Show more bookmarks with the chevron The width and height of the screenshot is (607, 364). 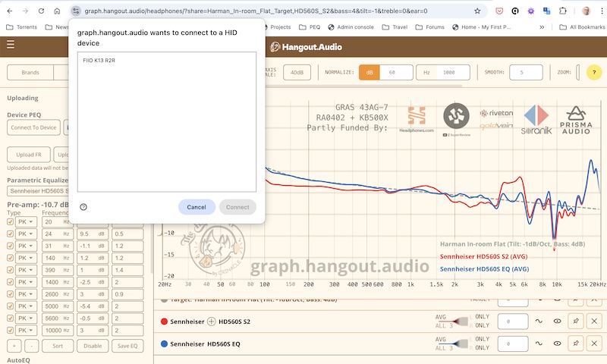tap(542, 27)
